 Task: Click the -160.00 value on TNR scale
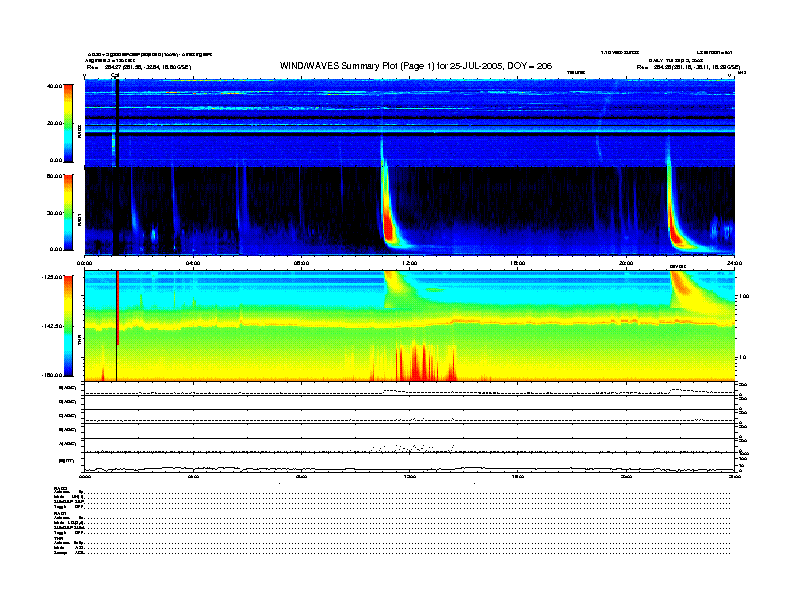[x=52, y=375]
